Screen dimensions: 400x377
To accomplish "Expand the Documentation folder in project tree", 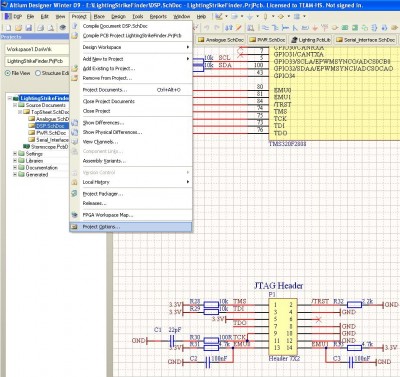I will coord(15,168).
